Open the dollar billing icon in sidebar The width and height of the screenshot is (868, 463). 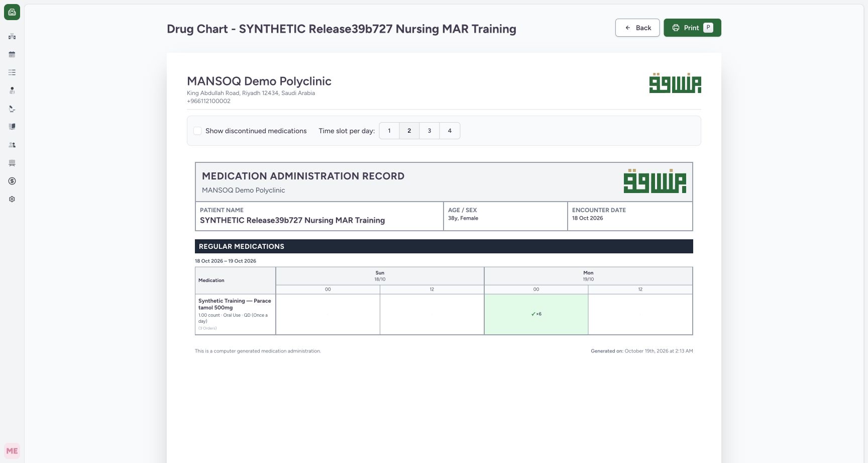[12, 181]
